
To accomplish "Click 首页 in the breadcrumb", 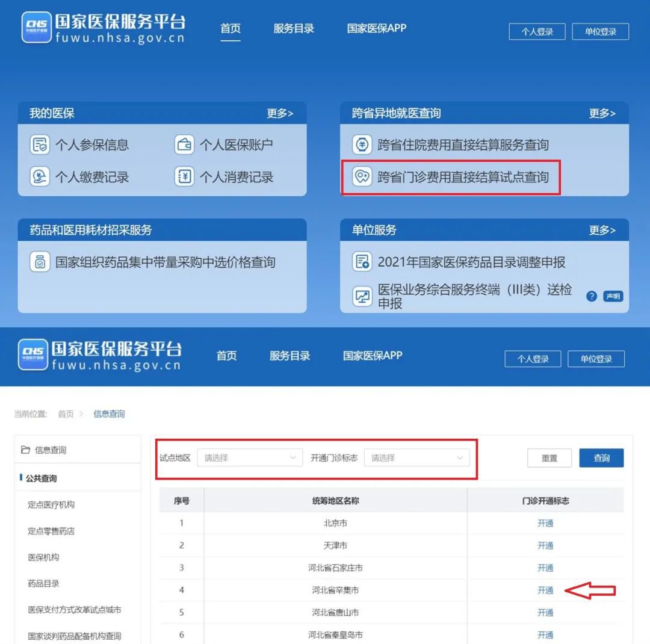I will click(x=66, y=414).
